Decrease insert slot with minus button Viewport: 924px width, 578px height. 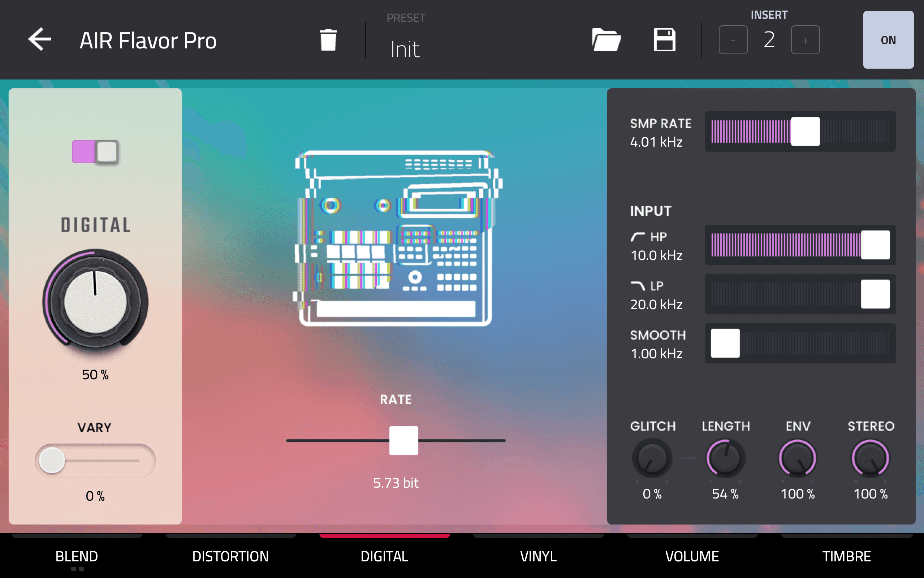point(733,40)
